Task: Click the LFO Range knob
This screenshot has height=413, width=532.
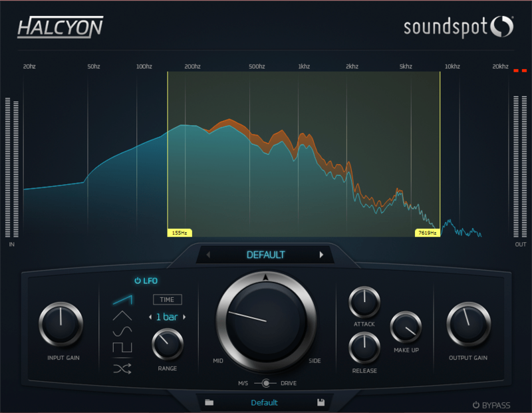Action: (168, 344)
